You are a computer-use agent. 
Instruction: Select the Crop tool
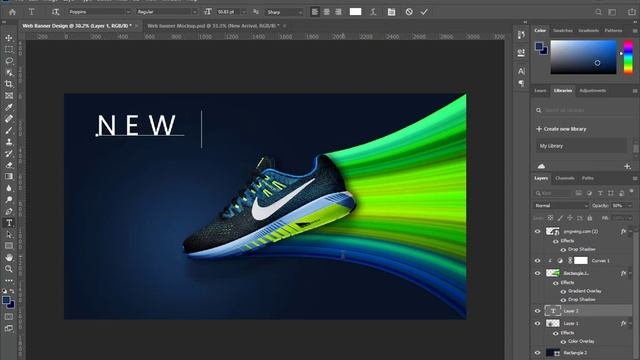coord(9,84)
